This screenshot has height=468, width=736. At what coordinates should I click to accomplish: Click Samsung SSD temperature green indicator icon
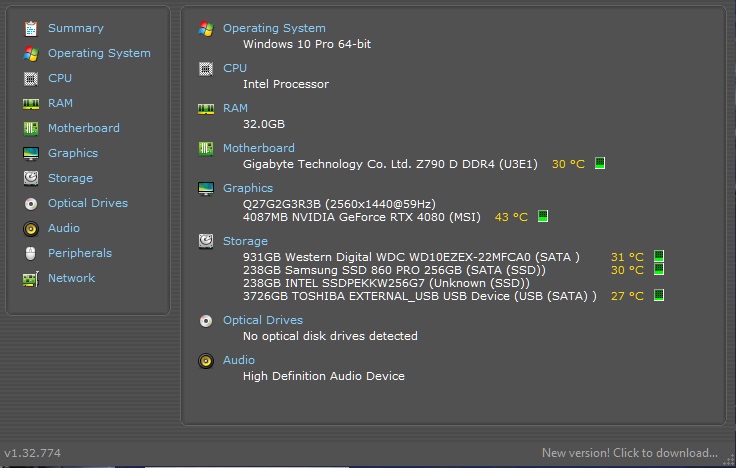[659, 269]
